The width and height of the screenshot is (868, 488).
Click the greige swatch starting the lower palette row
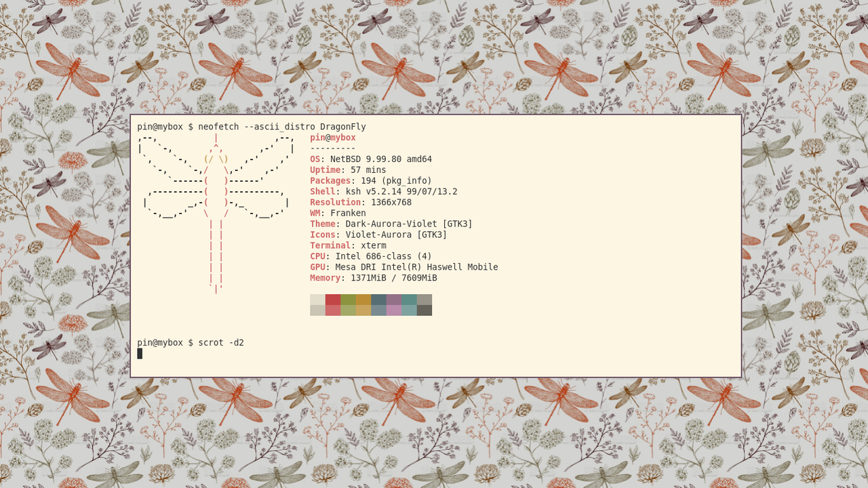[x=318, y=310]
